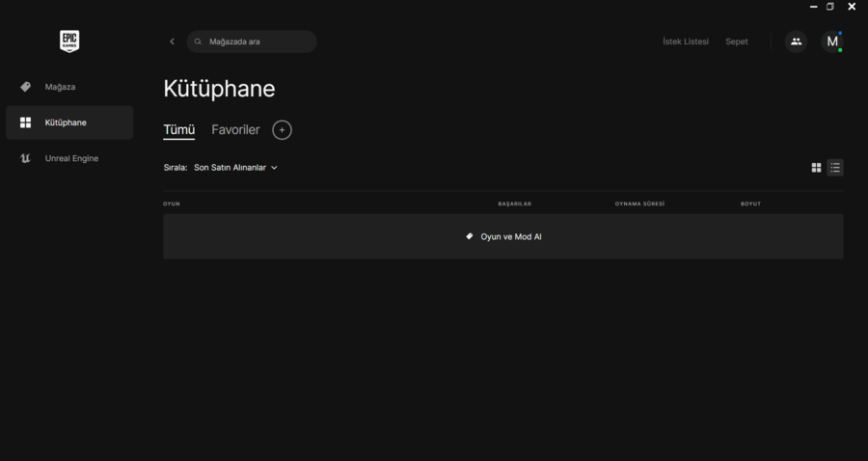The image size is (868, 461).
Task: Click the BOYUT column header
Action: pos(750,203)
